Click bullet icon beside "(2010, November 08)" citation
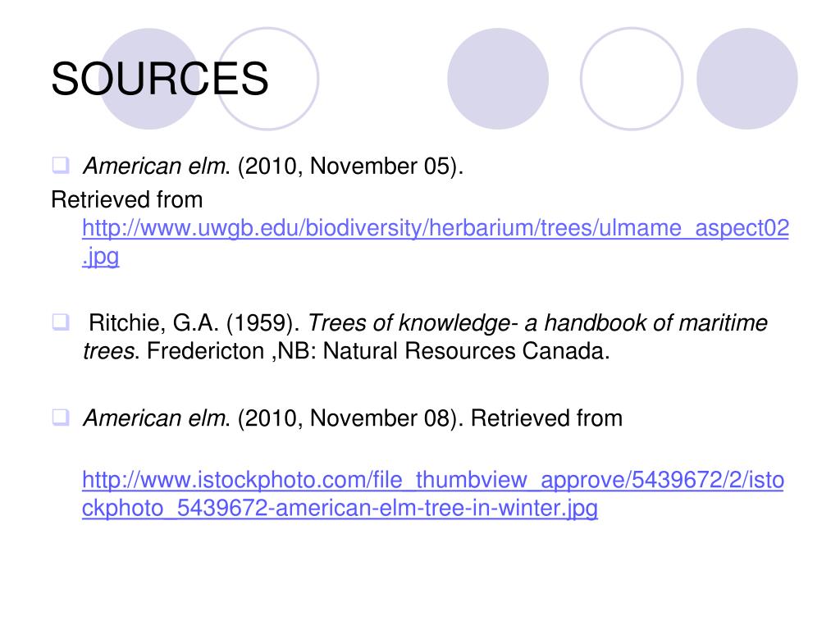 tap(61, 417)
